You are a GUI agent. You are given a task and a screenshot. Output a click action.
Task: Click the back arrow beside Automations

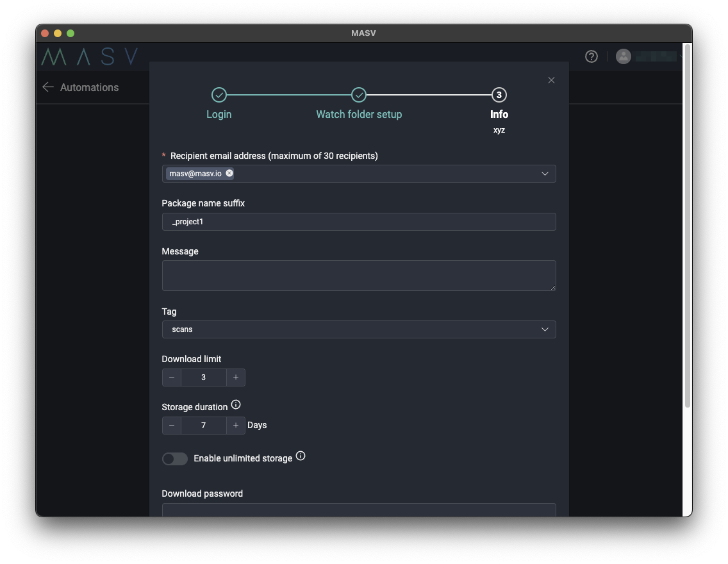47,87
